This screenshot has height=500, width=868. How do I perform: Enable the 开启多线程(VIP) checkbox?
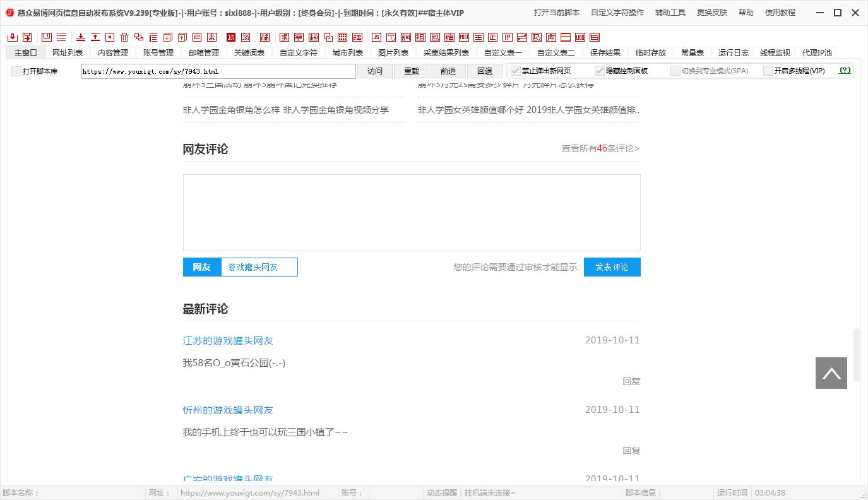pos(768,71)
